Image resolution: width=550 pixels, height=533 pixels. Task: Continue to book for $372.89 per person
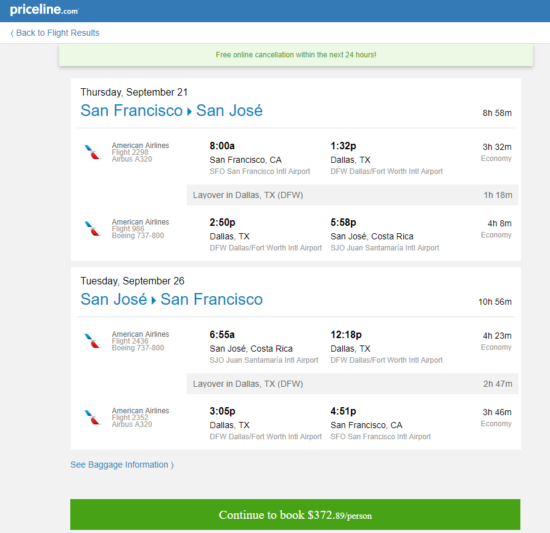295,514
